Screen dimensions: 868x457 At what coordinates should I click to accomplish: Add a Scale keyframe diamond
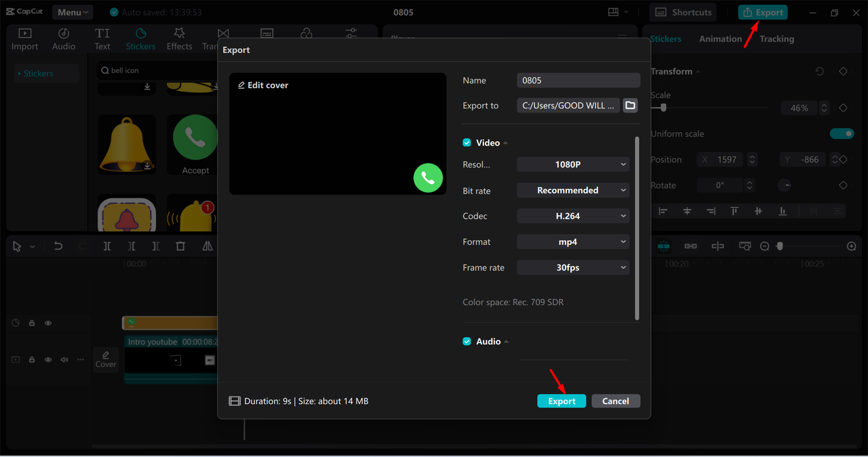click(x=844, y=108)
